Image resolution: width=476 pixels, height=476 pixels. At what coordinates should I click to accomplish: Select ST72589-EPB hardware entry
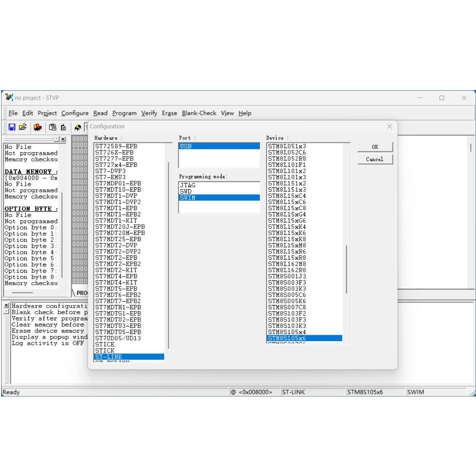(129, 146)
